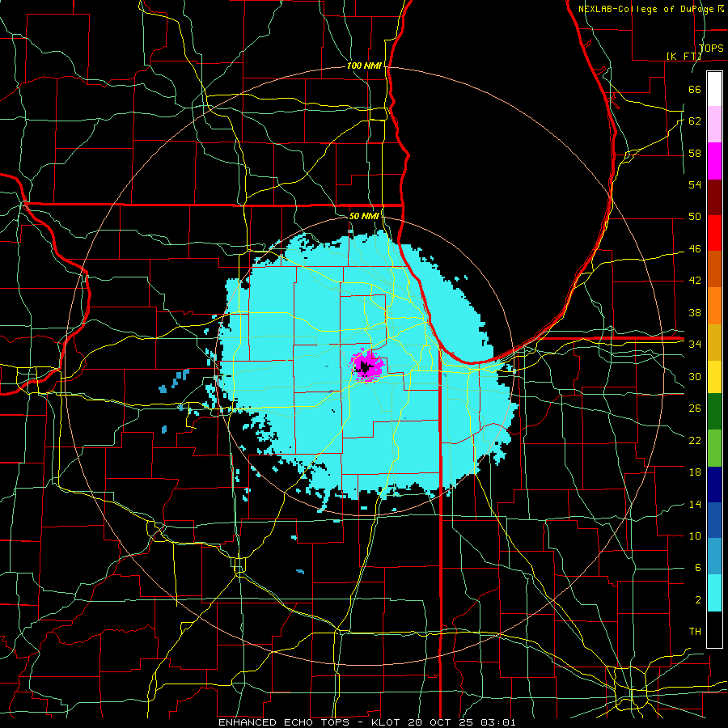The height and width of the screenshot is (728, 728).
Task: Click the "2" scale label
Action: point(697,600)
